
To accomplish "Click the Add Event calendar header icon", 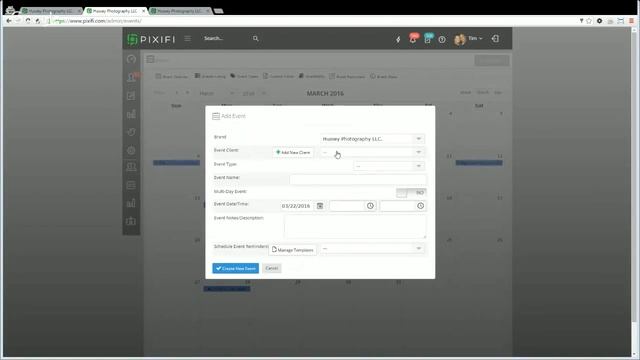I will (x=216, y=116).
